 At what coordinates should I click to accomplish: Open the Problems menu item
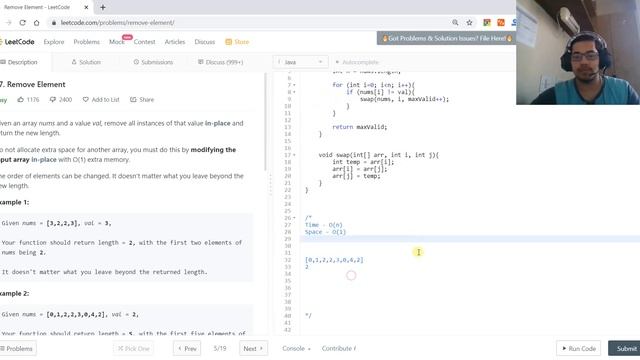pyautogui.click(x=87, y=42)
